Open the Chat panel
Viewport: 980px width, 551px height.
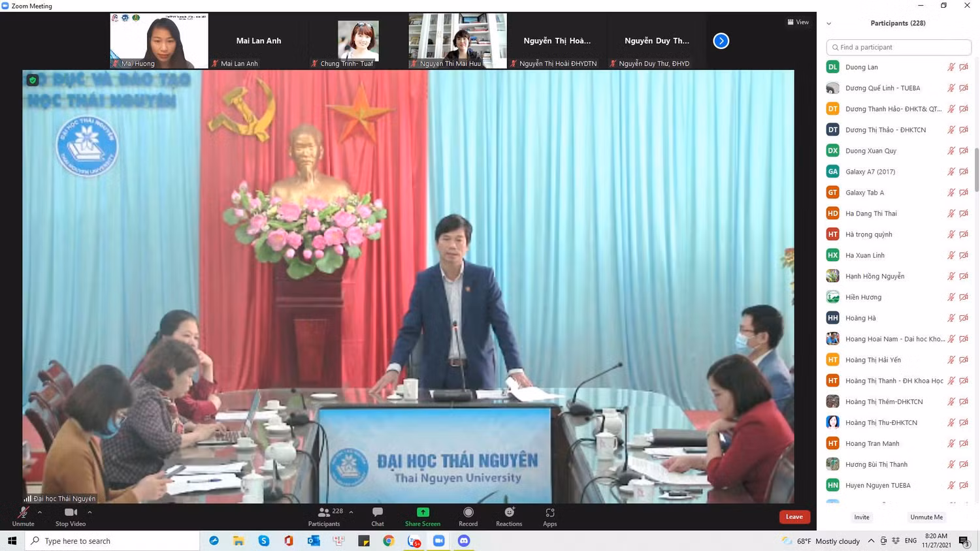tap(378, 516)
